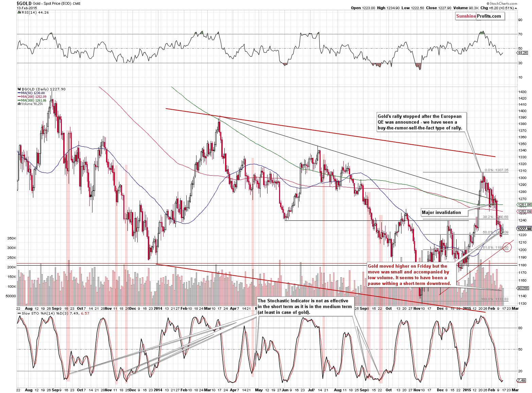532x393 pixels.
Task: Click the 1261.86 green price tag
Action: (x=524, y=205)
